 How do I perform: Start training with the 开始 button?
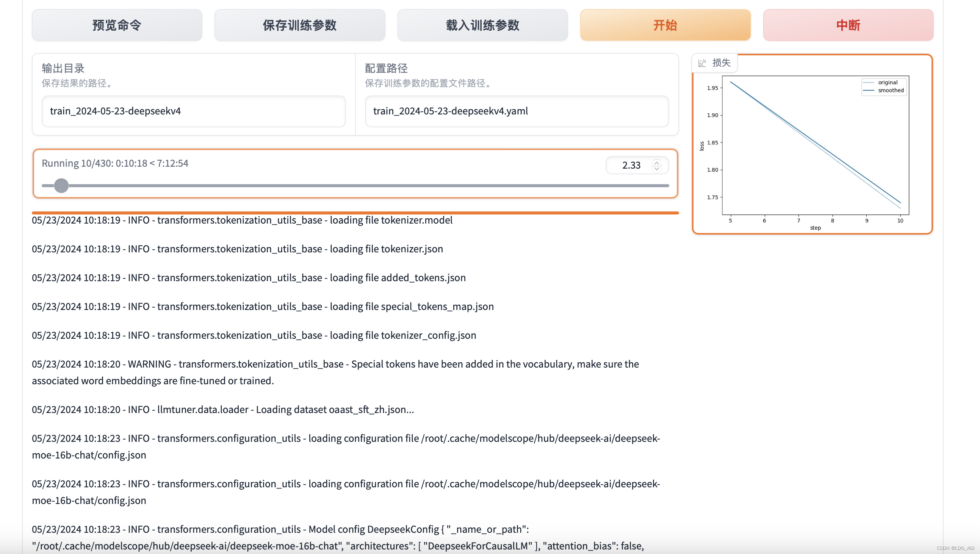(665, 25)
